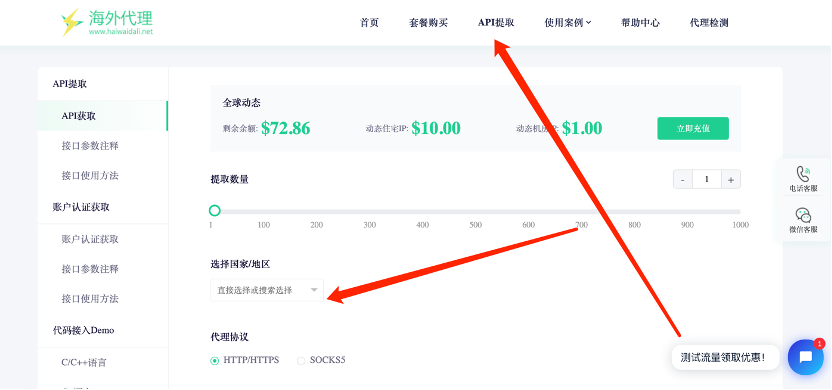The height and width of the screenshot is (390, 832).
Task: Open the API提取 navigation item
Action: pyautogui.click(x=496, y=23)
